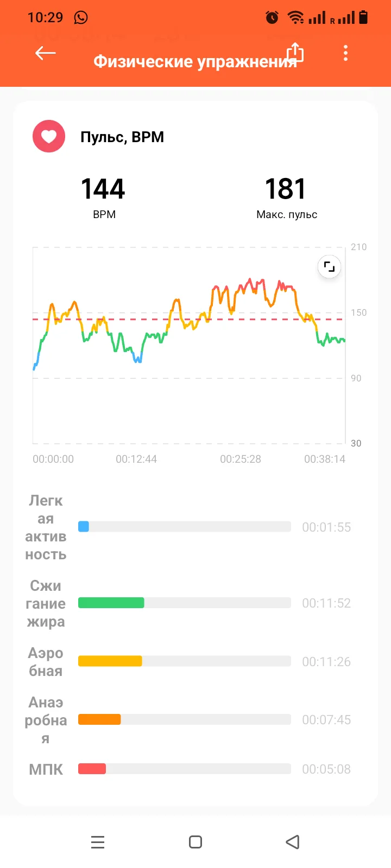Tap the 181 Макс. пульс value
The image size is (391, 868).
coord(286,189)
